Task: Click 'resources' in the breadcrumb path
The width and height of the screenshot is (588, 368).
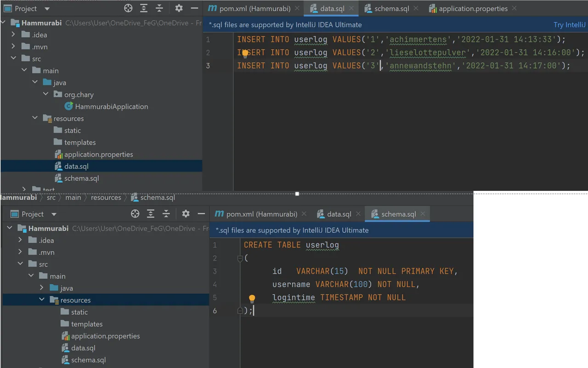Action: [106, 197]
